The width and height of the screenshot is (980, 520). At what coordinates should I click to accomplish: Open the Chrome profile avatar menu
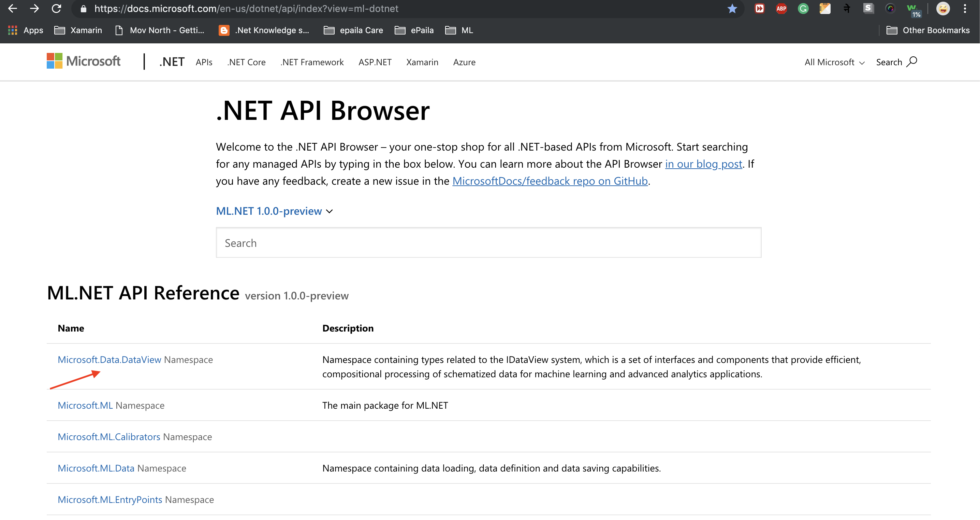coord(944,9)
